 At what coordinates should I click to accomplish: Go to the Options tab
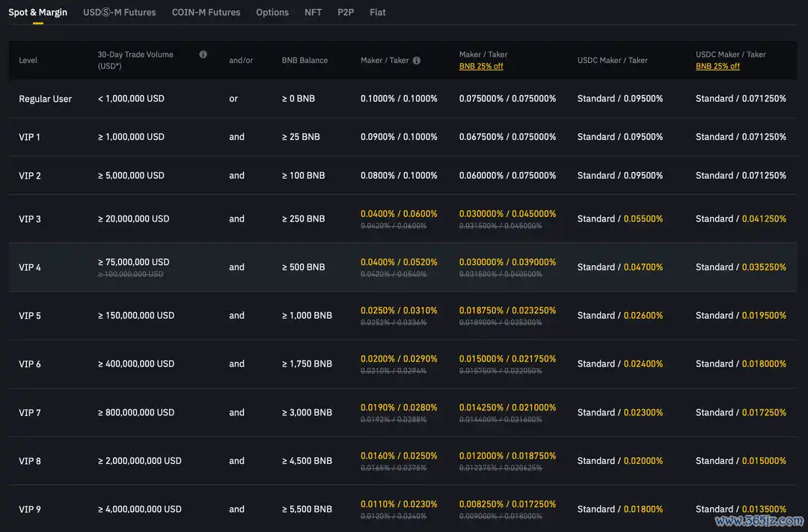pyautogui.click(x=272, y=12)
